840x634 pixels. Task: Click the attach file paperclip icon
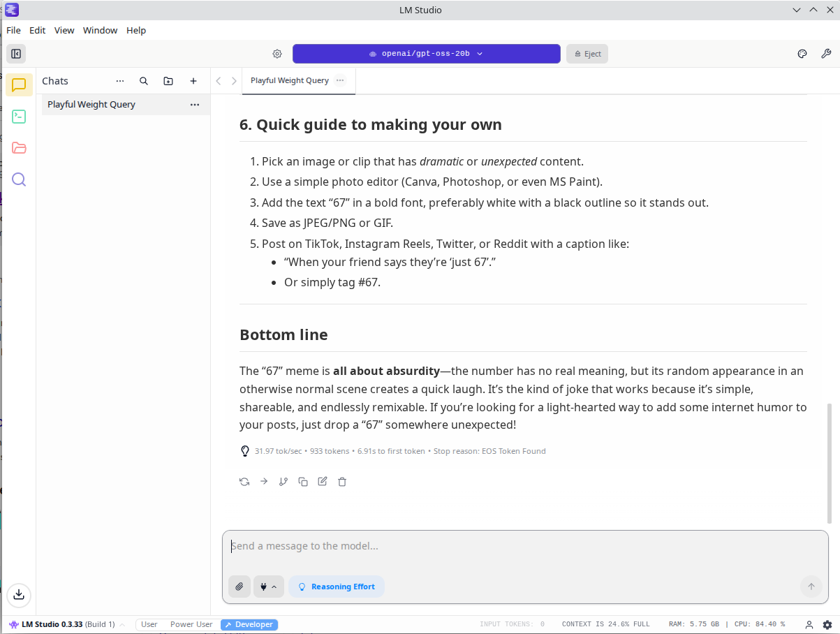click(x=239, y=587)
